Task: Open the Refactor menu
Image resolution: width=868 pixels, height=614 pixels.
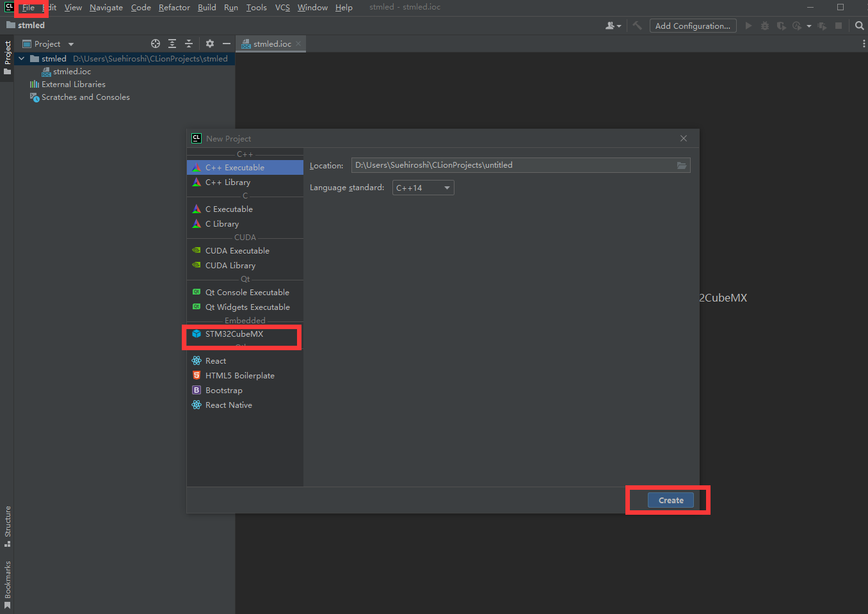Action: pos(174,8)
